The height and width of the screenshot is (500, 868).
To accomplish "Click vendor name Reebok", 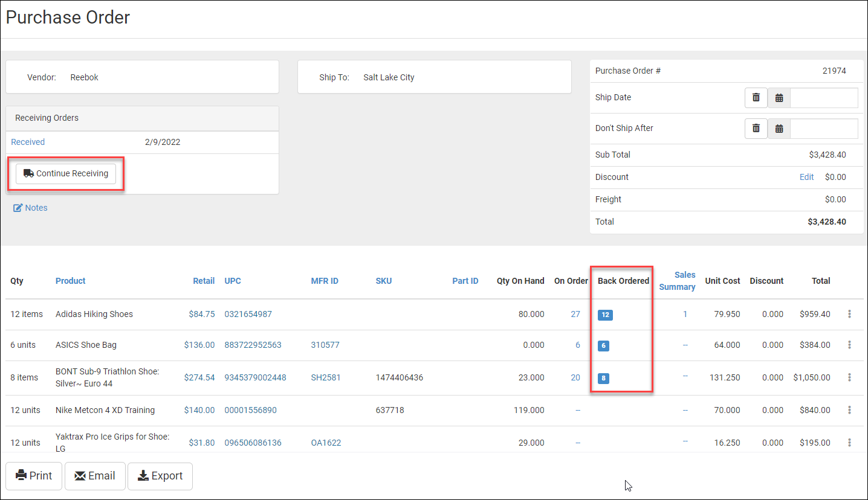I will pyautogui.click(x=84, y=77).
